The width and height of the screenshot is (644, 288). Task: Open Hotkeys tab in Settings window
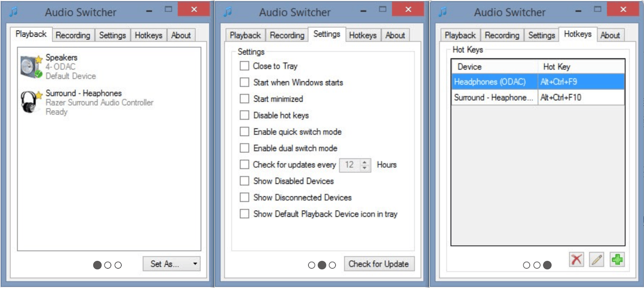(x=363, y=35)
